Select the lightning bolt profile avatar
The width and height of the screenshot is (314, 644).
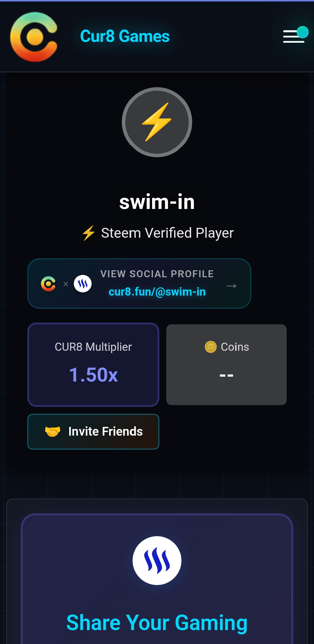coord(157,122)
